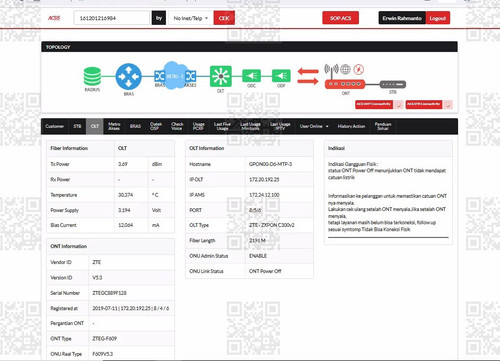Select the OLT Type ZTE - ZXPON value
Image resolution: width=500 pixels, height=361 pixels.
272,225
